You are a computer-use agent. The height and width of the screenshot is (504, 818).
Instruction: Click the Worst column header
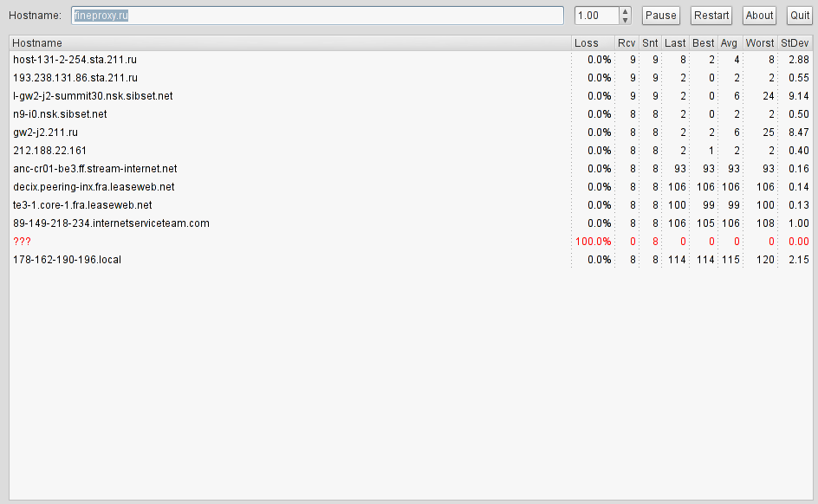tap(760, 43)
